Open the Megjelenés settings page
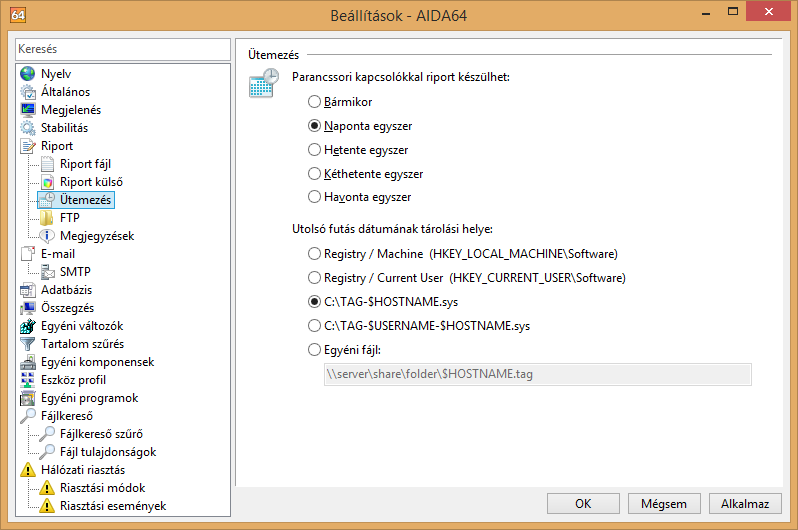The width and height of the screenshot is (798, 530). (x=71, y=110)
